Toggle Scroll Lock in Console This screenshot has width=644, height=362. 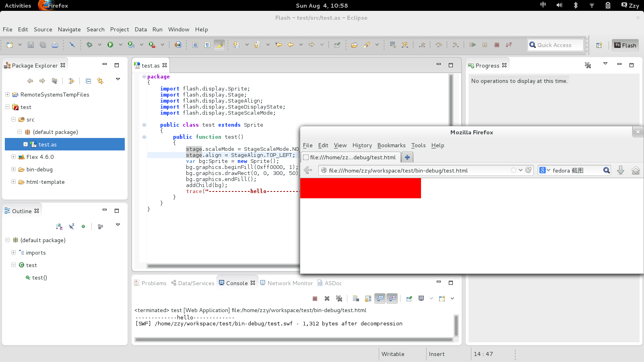click(368, 298)
